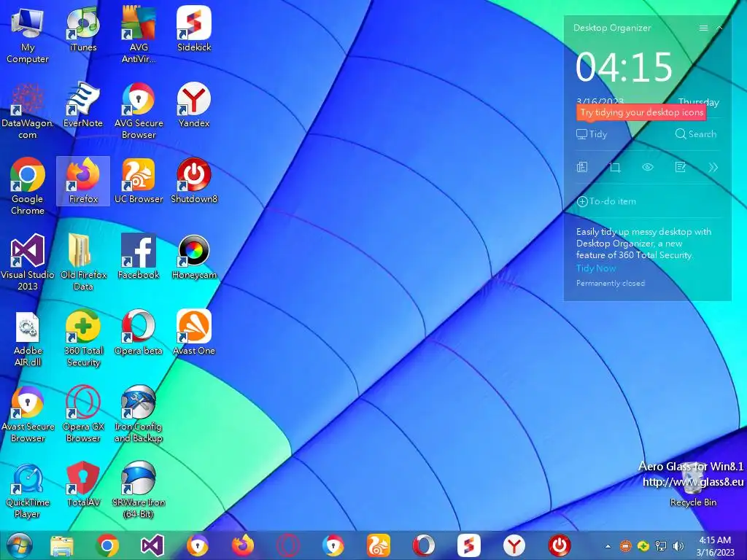The width and height of the screenshot is (747, 560).
Task: Click Shutdown8 power icon in taskbar
Action: (560, 545)
